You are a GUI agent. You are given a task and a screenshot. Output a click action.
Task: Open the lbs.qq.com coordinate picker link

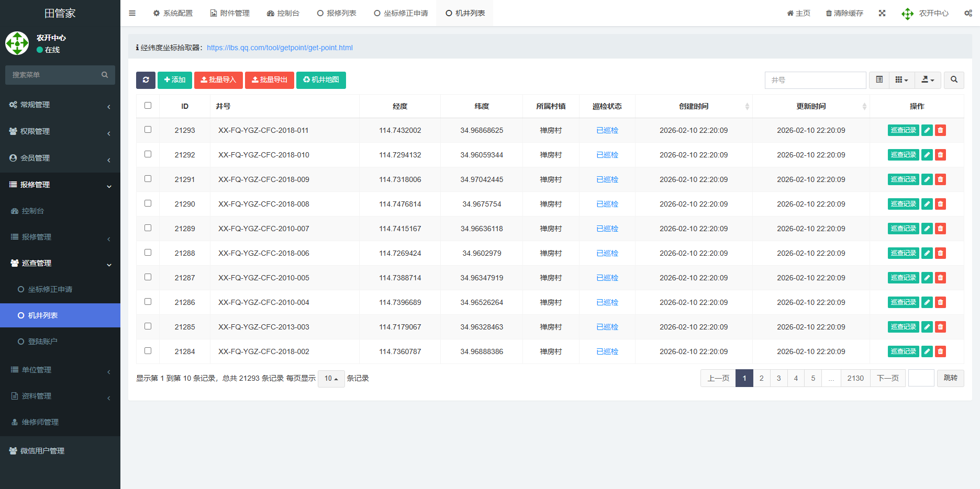280,48
